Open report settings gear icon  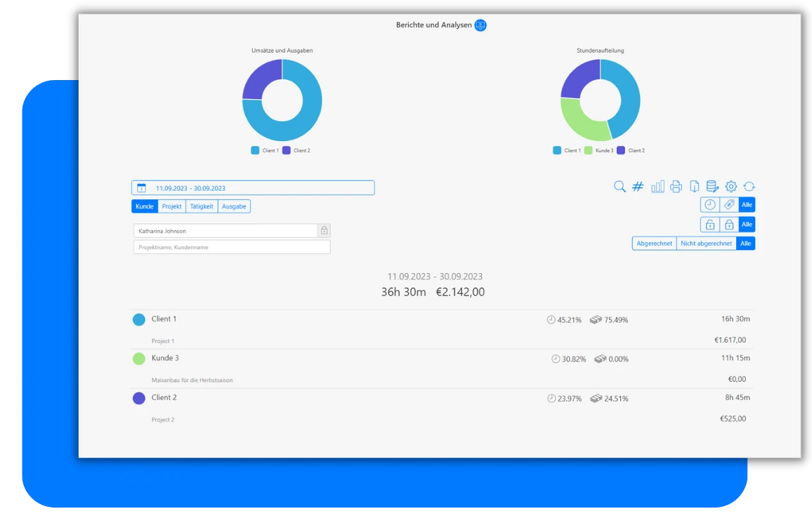[x=731, y=187]
